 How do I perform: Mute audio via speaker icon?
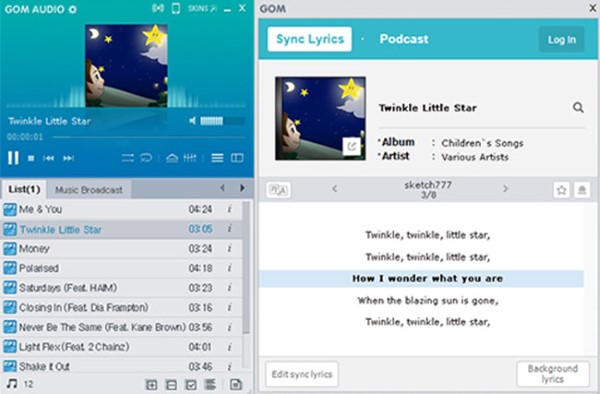tap(192, 121)
